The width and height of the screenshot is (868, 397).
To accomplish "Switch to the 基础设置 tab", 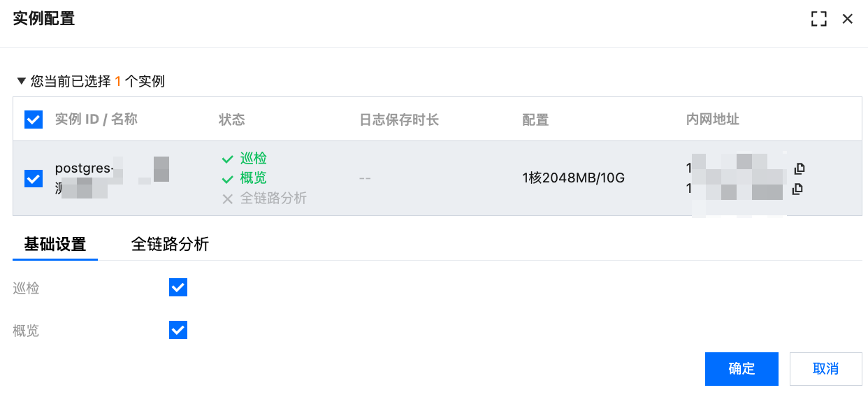I will pos(55,244).
